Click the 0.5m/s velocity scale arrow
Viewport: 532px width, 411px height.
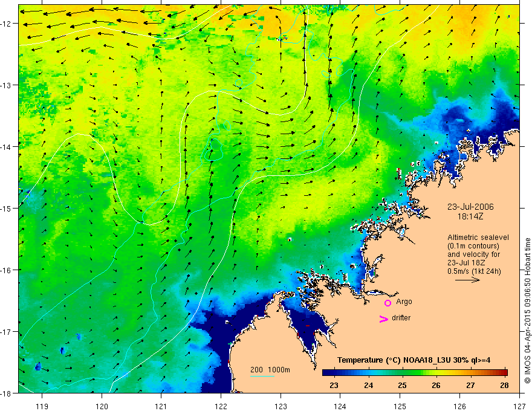coord(467,280)
